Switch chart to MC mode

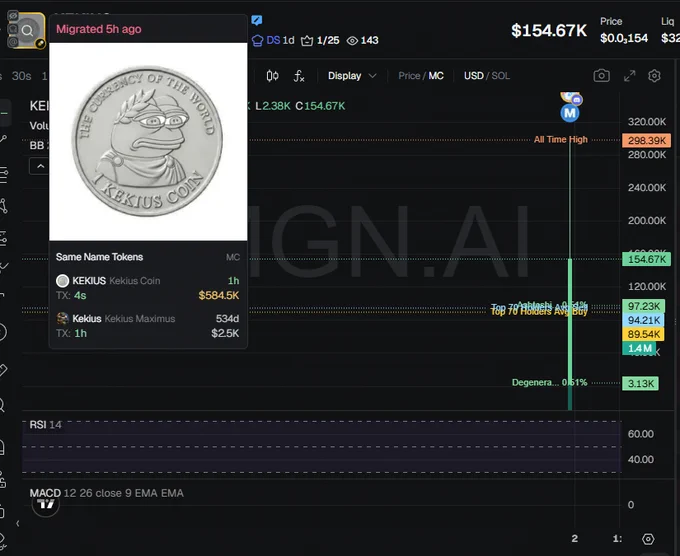pos(436,76)
